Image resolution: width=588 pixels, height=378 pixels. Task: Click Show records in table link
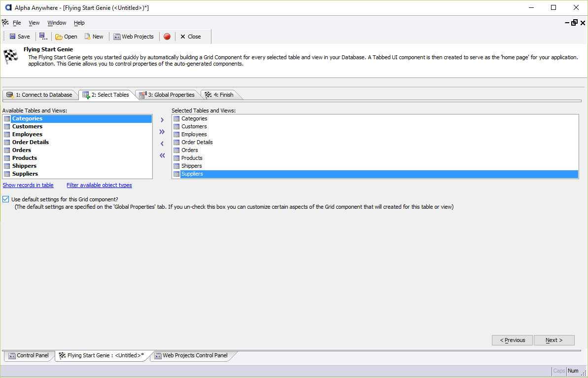click(x=28, y=185)
